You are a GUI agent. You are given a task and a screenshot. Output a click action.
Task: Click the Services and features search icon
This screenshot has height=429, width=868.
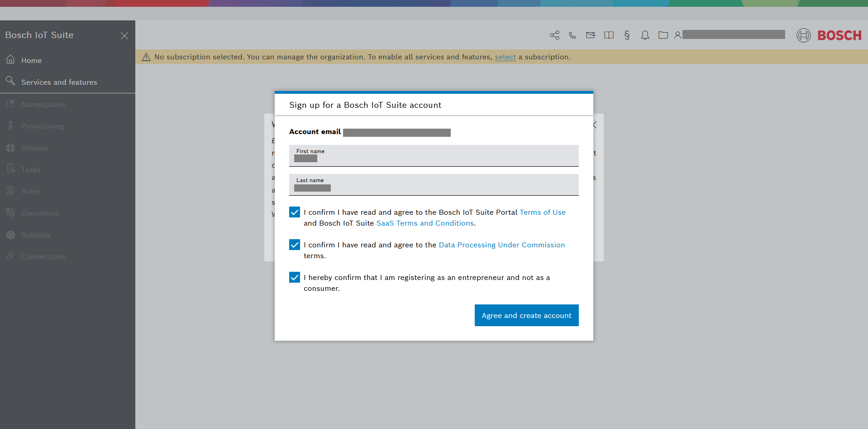click(x=10, y=81)
